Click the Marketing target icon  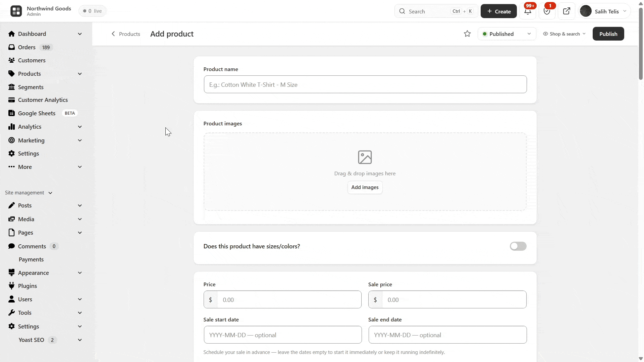pos(11,140)
